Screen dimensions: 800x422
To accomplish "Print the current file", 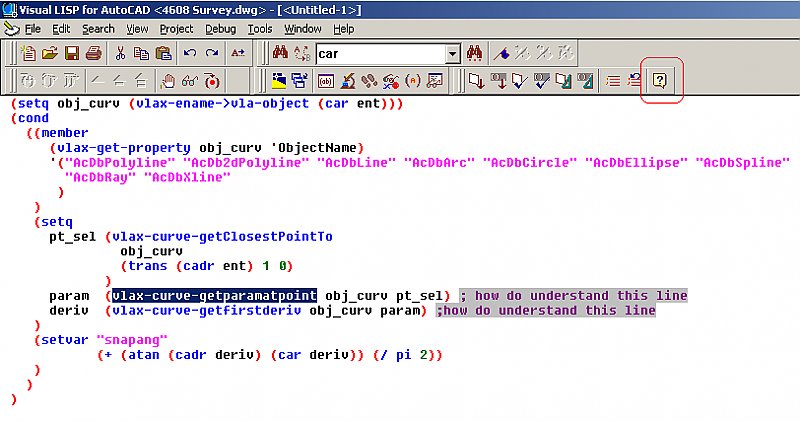I will click(93, 53).
